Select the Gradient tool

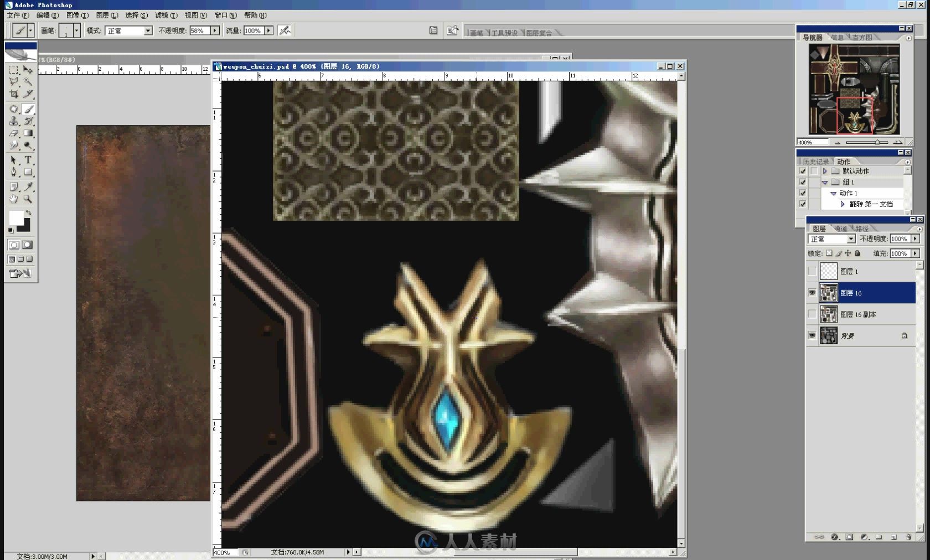pos(28,133)
